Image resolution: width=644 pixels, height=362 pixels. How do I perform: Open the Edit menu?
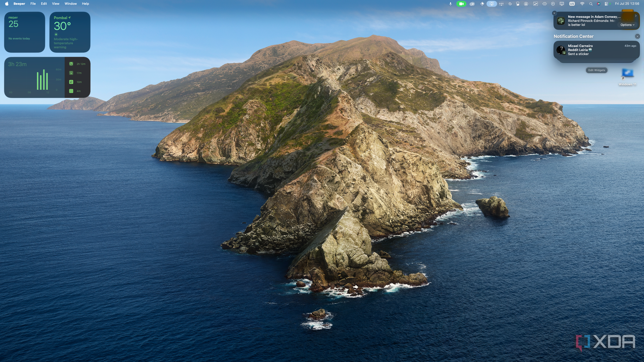pos(44,4)
